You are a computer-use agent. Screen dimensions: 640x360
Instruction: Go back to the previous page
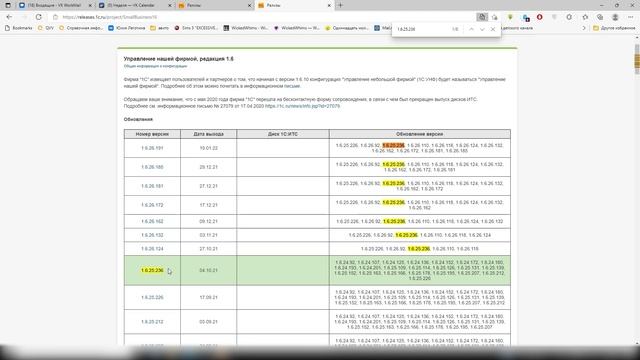tap(9, 17)
